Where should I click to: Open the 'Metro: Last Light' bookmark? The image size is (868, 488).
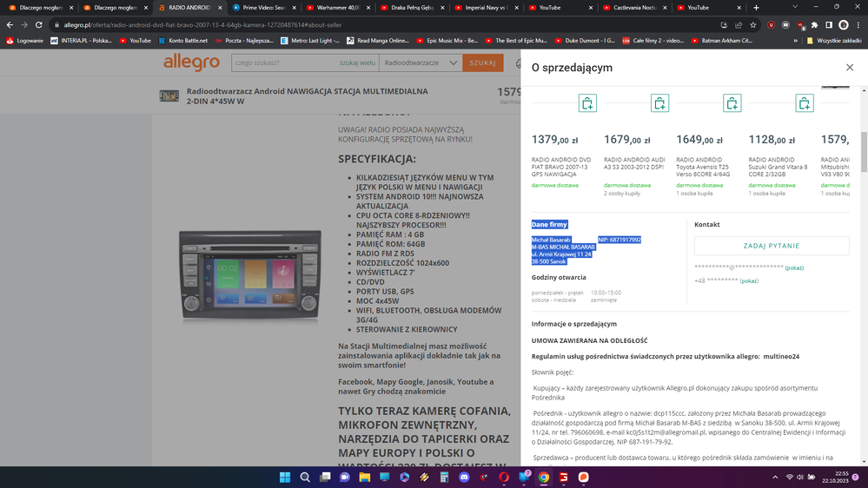tap(310, 41)
